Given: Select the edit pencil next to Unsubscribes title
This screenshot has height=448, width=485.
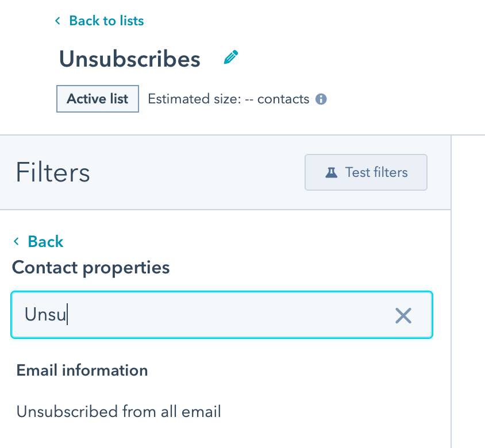Looking at the screenshot, I should click(230, 57).
